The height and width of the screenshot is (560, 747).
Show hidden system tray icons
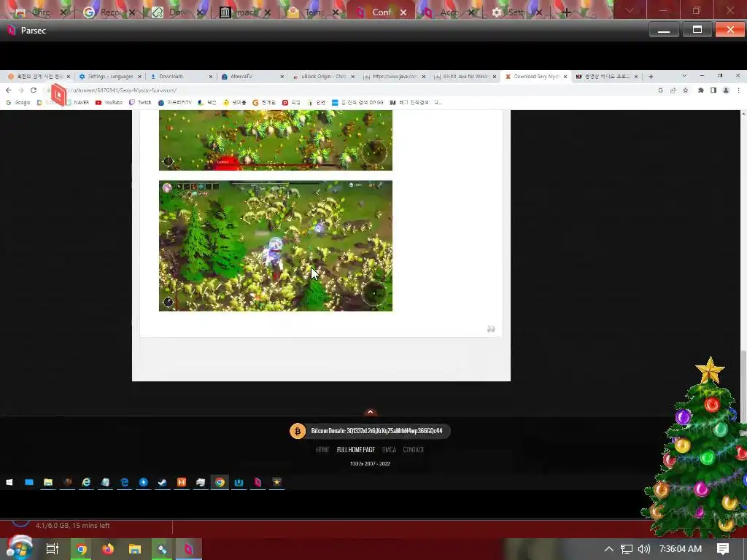(609, 549)
